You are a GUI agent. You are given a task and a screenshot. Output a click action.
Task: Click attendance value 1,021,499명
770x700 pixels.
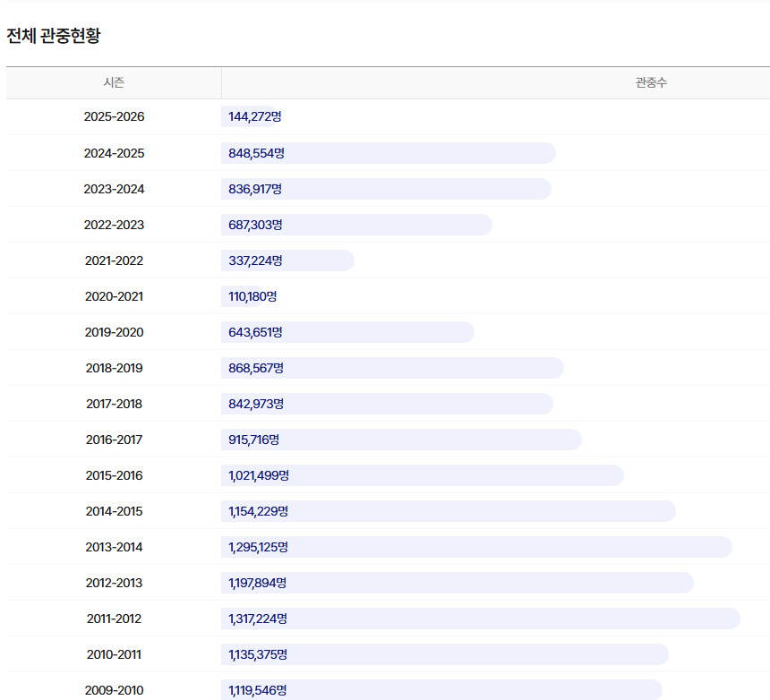point(259,475)
